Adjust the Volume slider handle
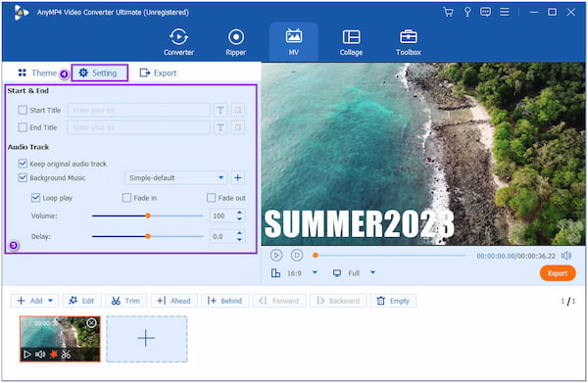 148,215
